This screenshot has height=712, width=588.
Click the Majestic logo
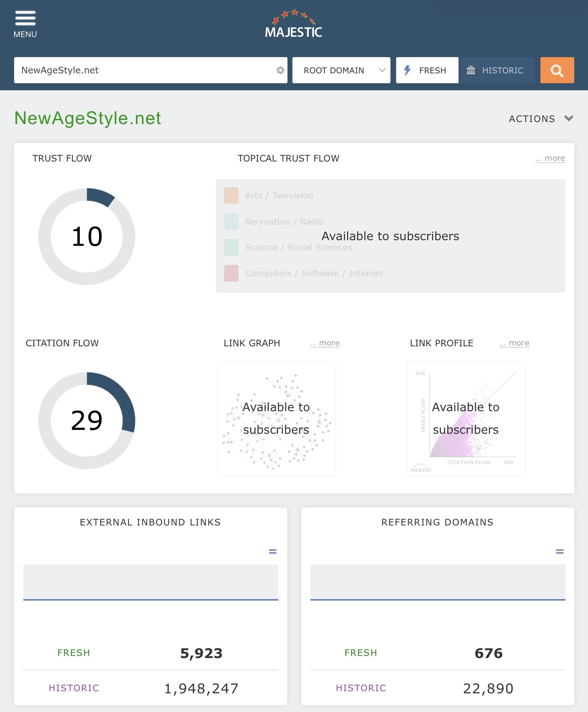pos(293,24)
